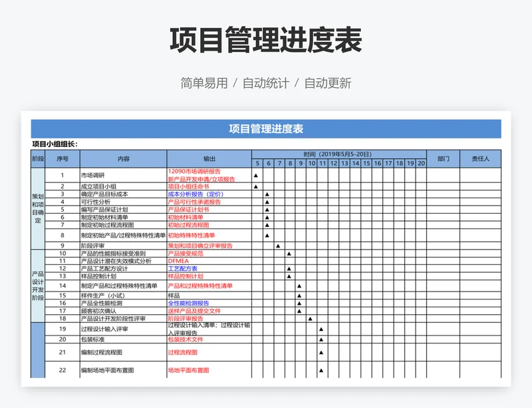Click the 序号 column header
Viewport: 532px width, 408px height.
(63, 158)
